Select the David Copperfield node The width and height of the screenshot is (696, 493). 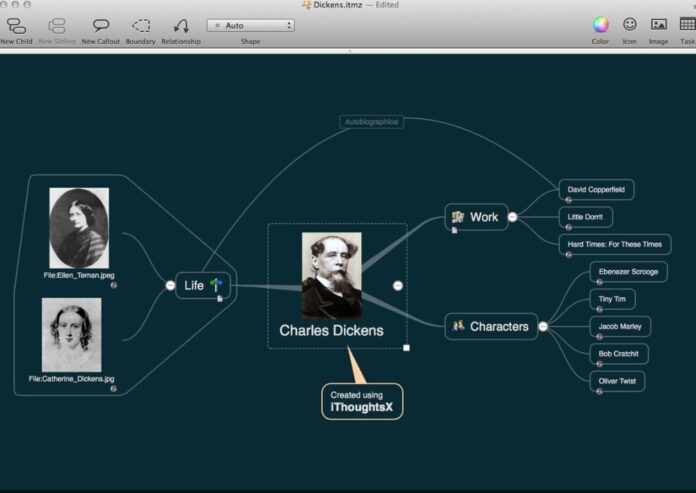click(596, 189)
